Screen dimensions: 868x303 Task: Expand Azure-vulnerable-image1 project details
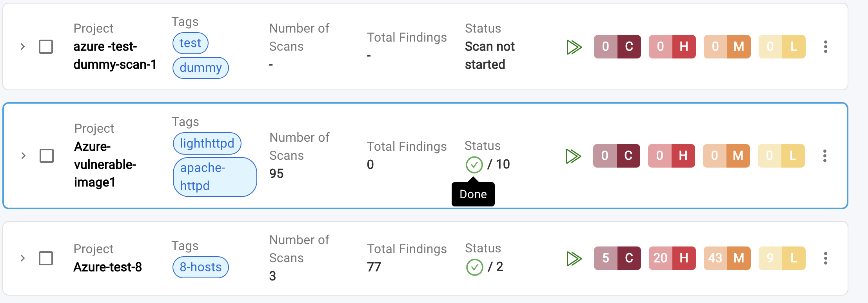click(24, 156)
